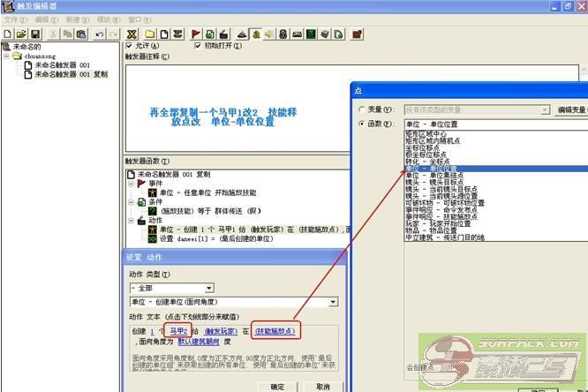Click the Undo arrow icon
This screenshot has height=392, width=588.
click(x=98, y=34)
